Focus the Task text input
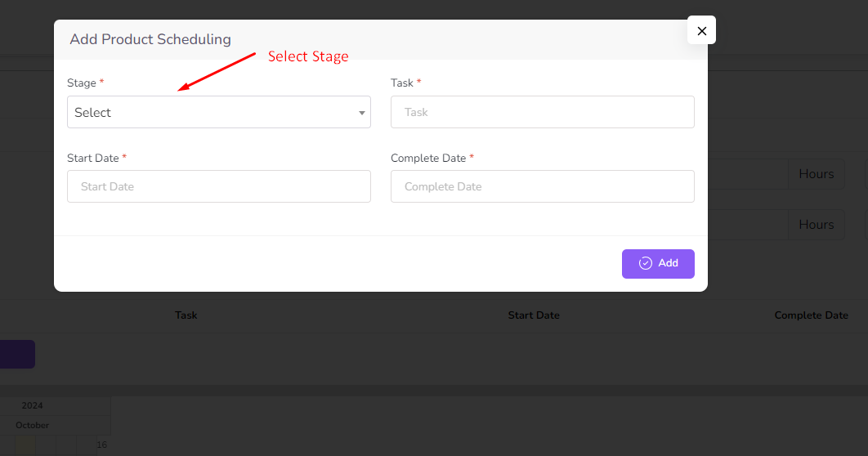This screenshot has height=456, width=868. click(x=542, y=112)
